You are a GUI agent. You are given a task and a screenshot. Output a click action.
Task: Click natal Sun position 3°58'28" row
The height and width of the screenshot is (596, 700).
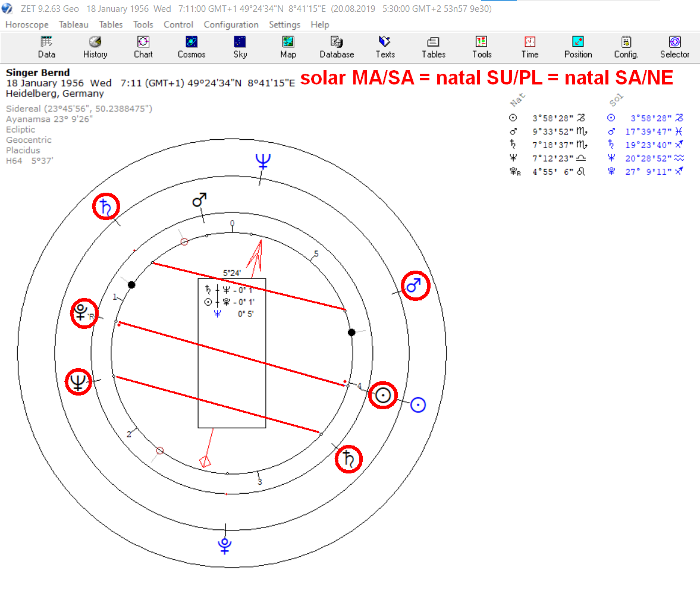[547, 118]
